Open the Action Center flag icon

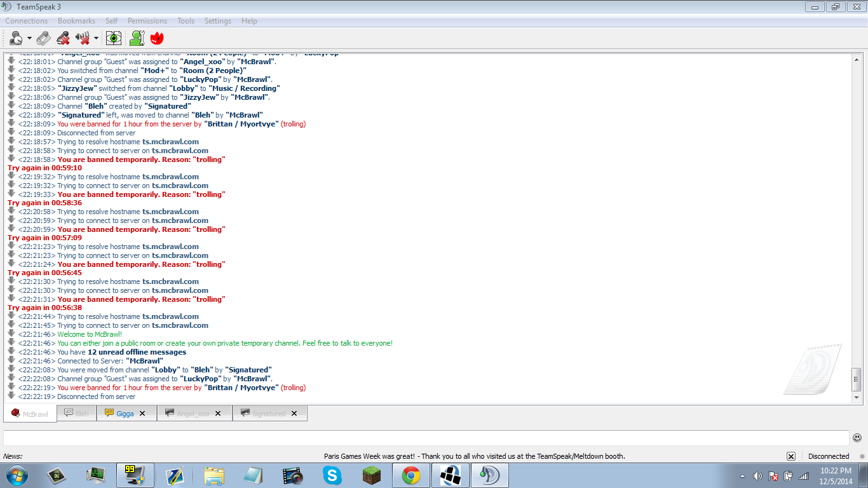point(773,476)
